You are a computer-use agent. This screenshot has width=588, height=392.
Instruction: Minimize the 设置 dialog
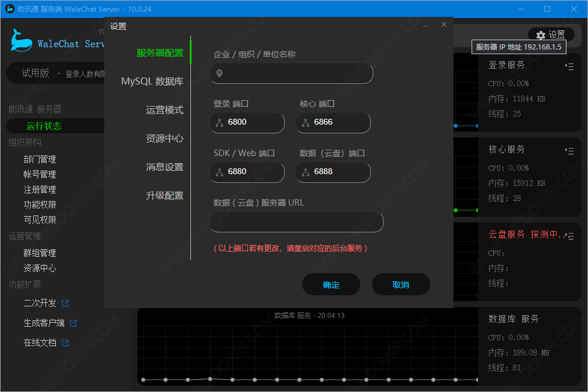click(426, 25)
